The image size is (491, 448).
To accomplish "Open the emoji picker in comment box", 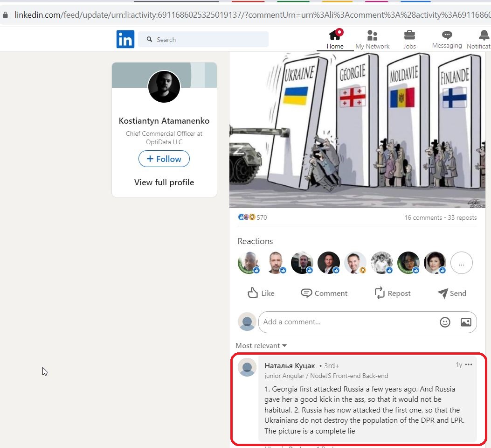I will click(x=445, y=322).
